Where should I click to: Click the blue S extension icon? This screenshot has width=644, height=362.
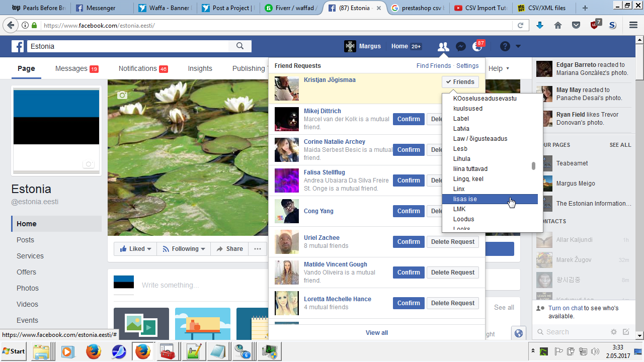(x=612, y=25)
